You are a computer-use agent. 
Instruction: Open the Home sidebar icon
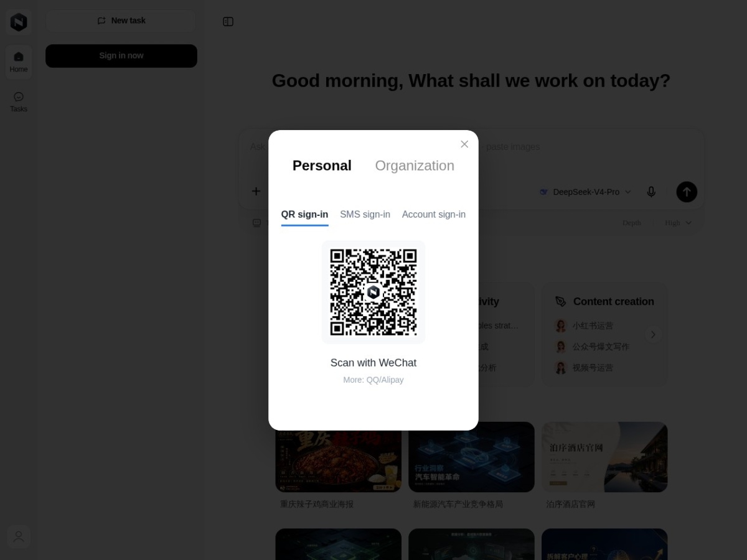click(19, 62)
